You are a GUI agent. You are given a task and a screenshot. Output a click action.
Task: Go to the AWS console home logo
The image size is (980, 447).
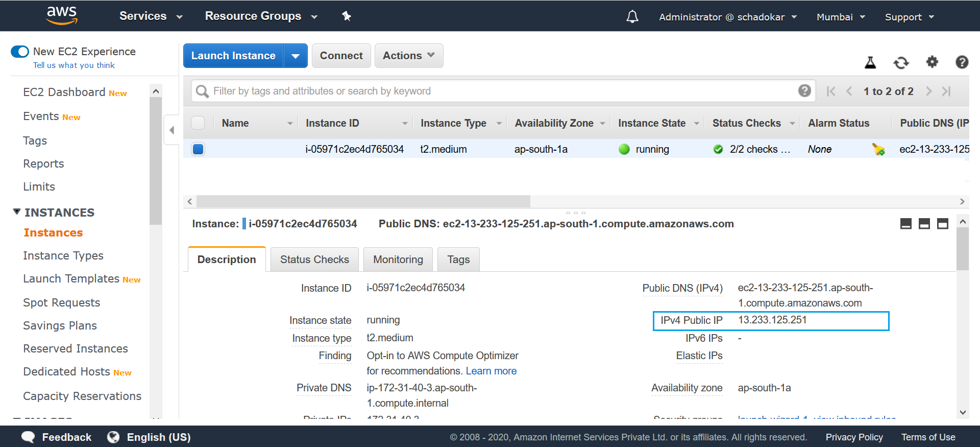pos(62,15)
